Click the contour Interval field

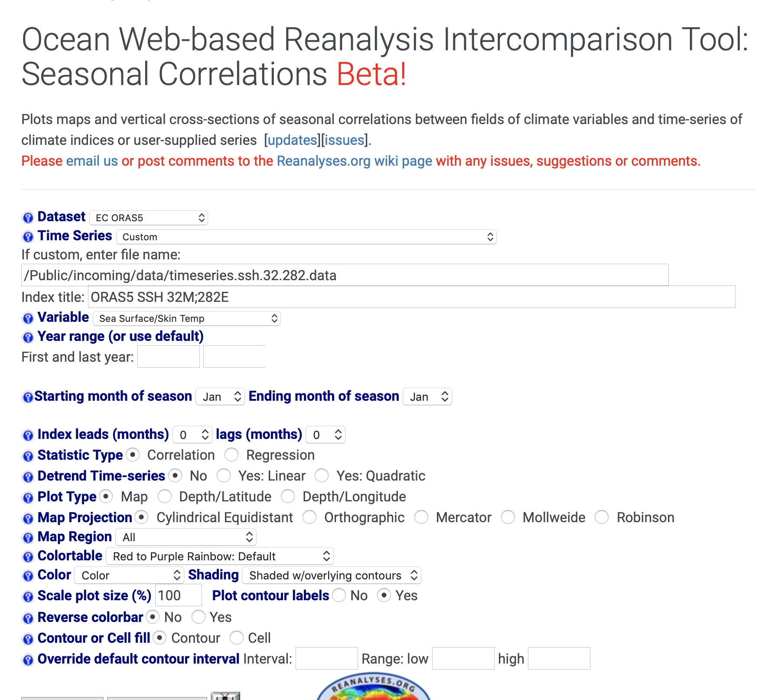[327, 658]
